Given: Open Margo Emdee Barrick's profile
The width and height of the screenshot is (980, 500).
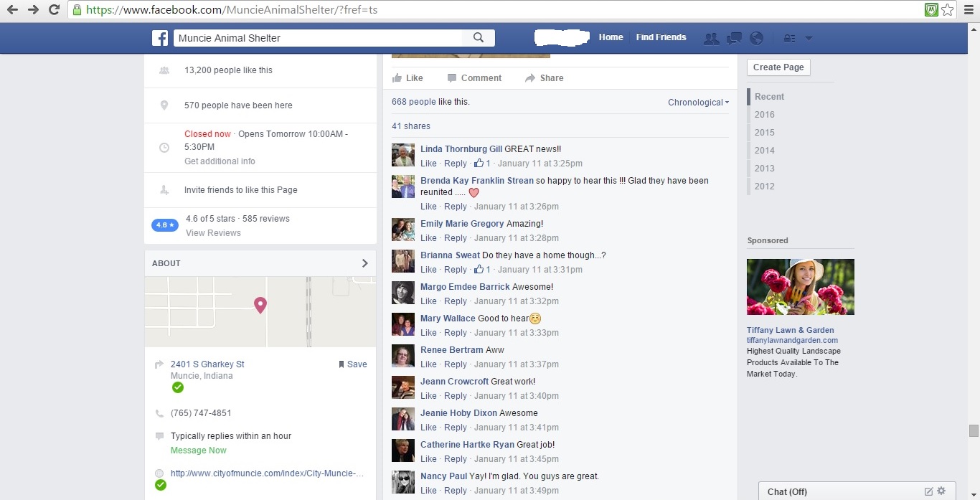Looking at the screenshot, I should click(x=465, y=287).
